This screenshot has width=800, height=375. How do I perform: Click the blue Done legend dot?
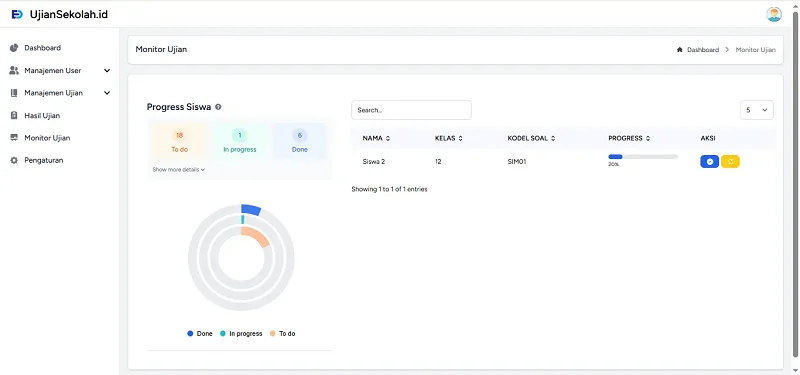(x=190, y=334)
